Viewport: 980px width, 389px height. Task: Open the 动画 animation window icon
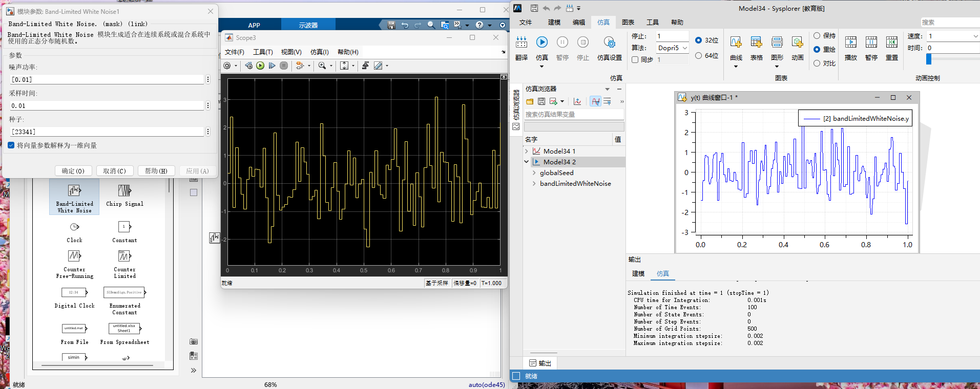(x=797, y=42)
